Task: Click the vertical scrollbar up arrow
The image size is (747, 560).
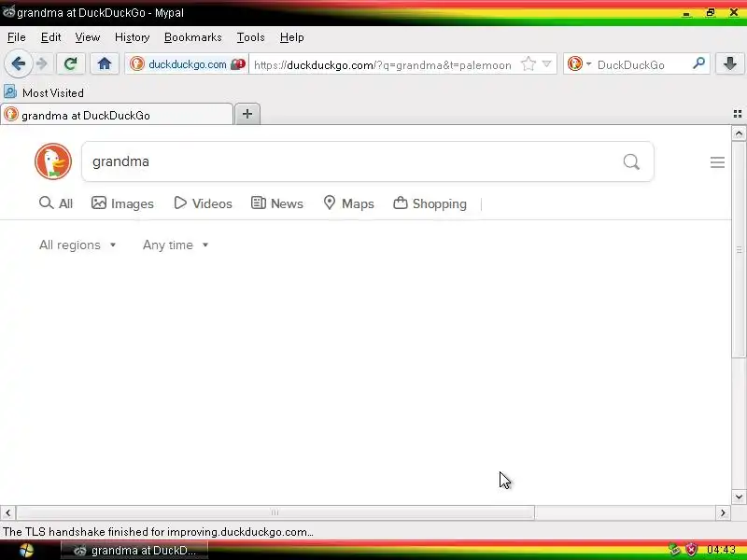Action: 739,133
